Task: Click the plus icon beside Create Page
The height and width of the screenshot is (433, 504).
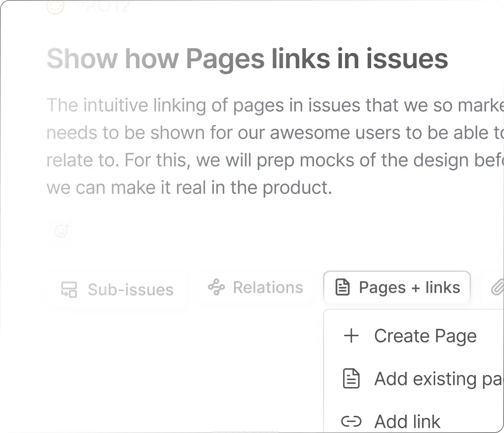Action: [x=351, y=336]
